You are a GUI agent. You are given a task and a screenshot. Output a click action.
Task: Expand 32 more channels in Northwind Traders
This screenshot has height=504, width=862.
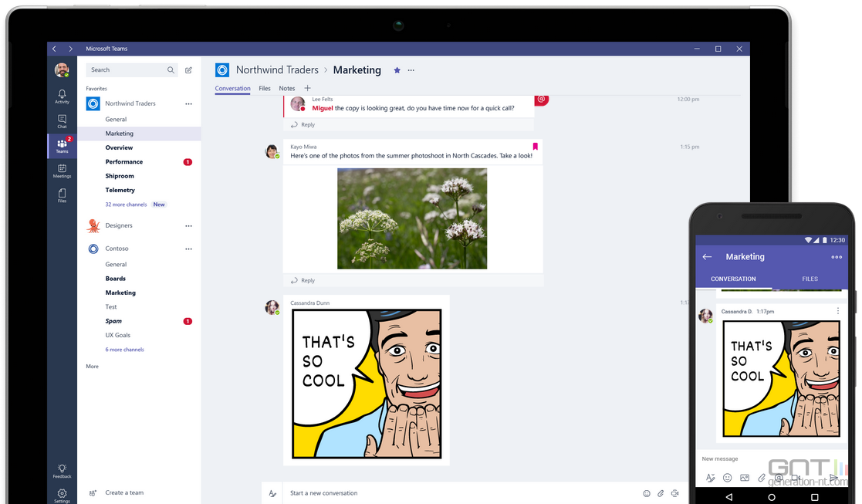click(126, 205)
